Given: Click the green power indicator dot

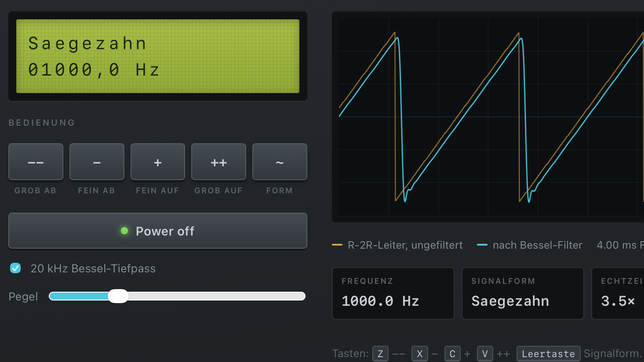Looking at the screenshot, I should click(124, 231).
